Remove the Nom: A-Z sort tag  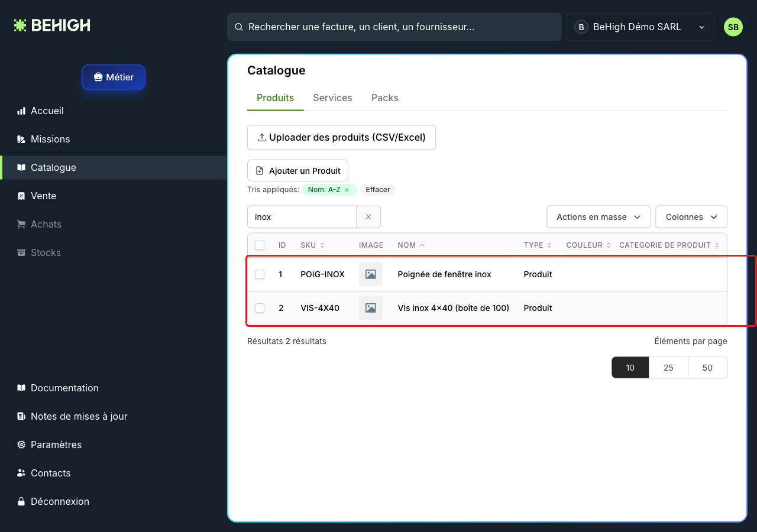(347, 190)
